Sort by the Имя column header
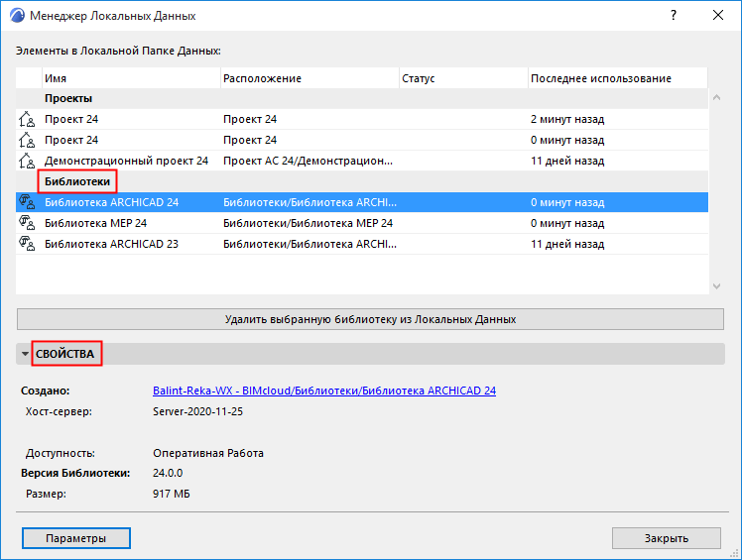742x560 pixels. click(x=131, y=78)
